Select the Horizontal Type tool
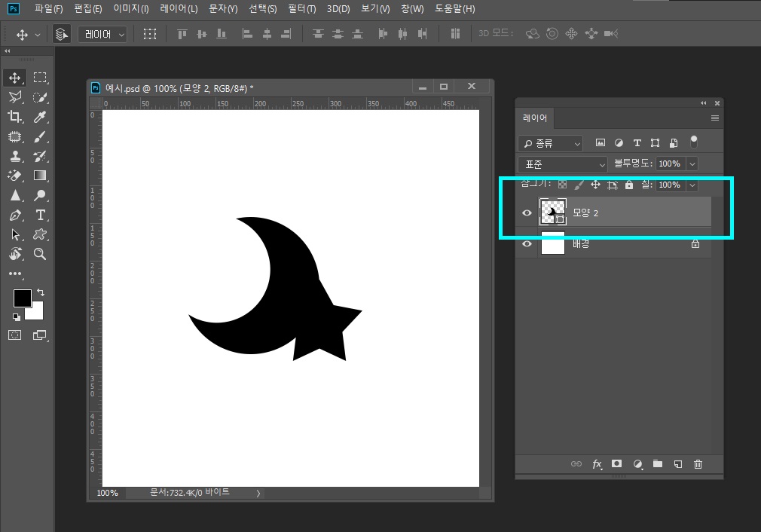 pos(40,215)
